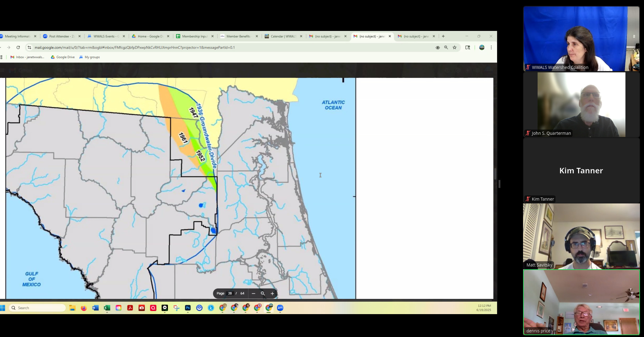Click muted mic icon beside Kim Tanner name
Screen dimensions: 644x337
528,199
